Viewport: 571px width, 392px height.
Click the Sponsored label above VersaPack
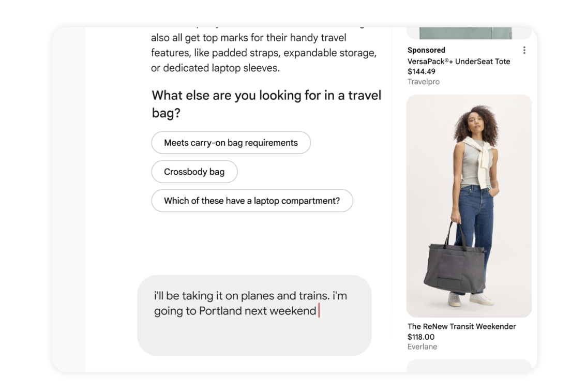click(426, 50)
